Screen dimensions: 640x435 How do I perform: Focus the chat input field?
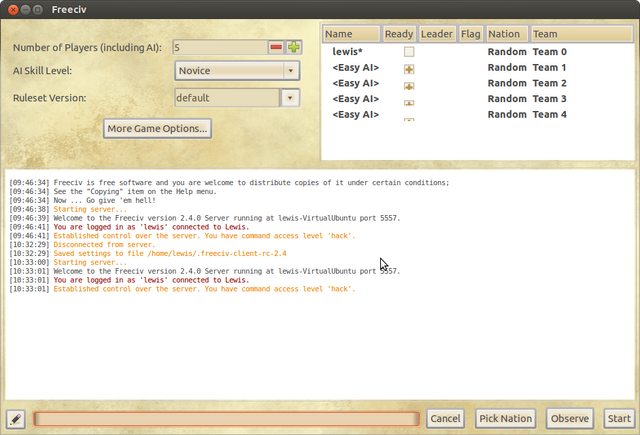coord(227,419)
